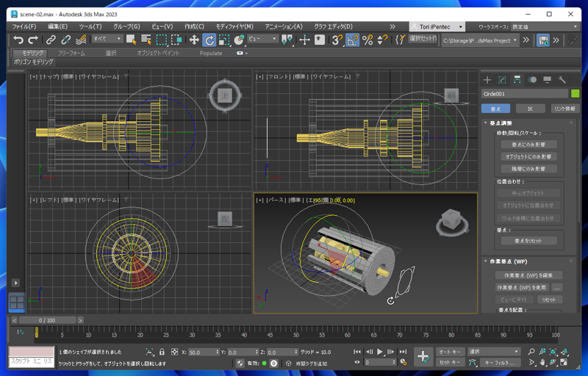Activate the Select Object arrow tool
Image resolution: width=588 pixels, height=376 pixels.
click(x=132, y=40)
